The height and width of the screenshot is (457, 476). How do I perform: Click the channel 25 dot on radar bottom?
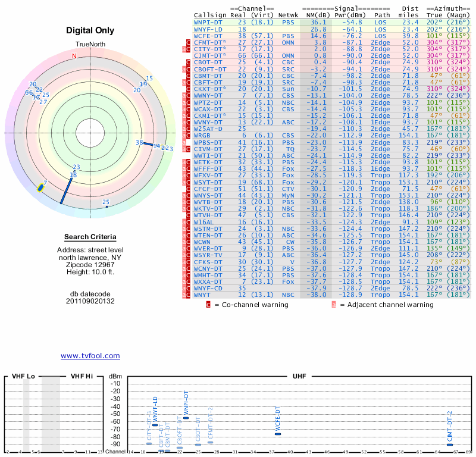[107, 206]
